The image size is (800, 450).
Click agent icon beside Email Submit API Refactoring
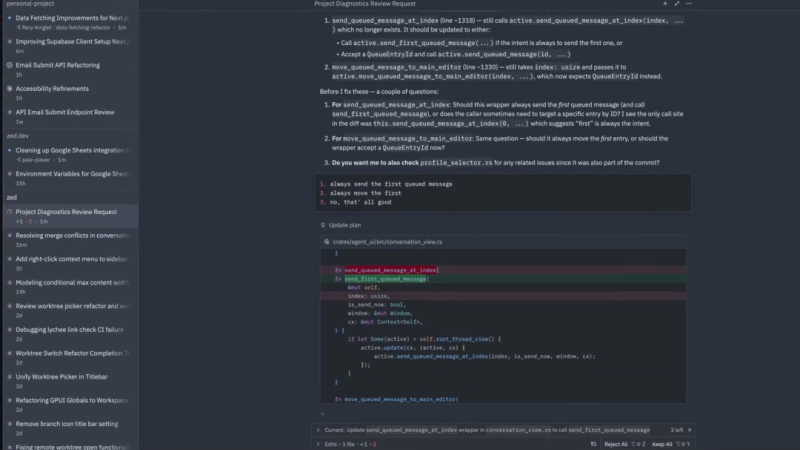pos(9,65)
